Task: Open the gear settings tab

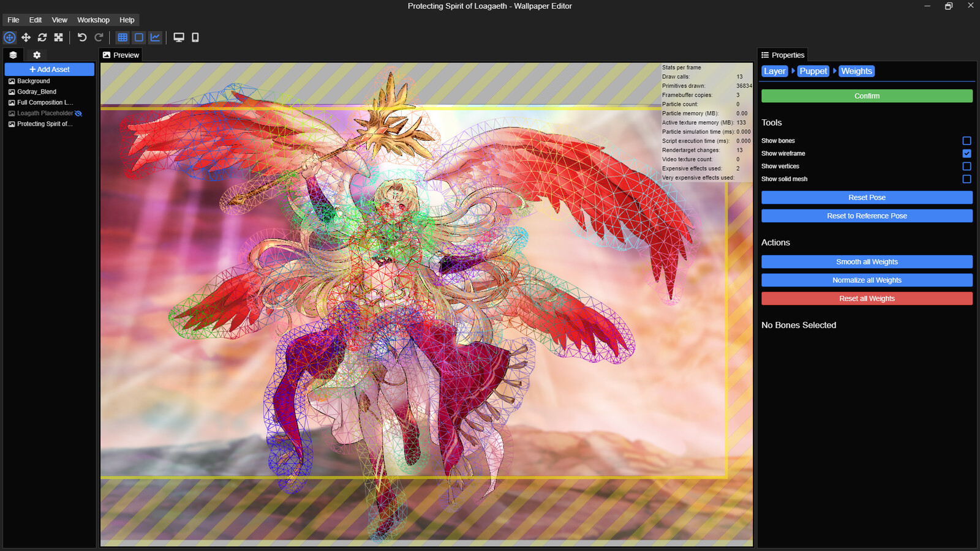Action: [x=37, y=55]
